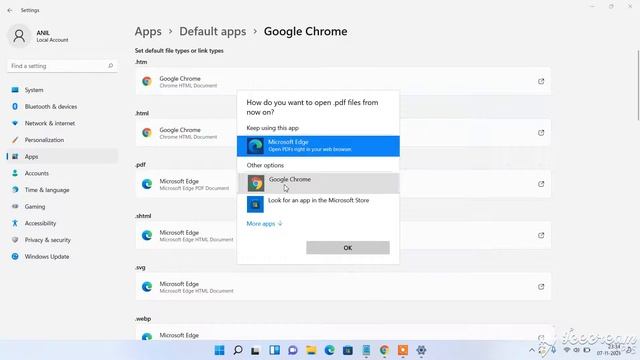
Task: Open File Explorer from the taskbar
Action: click(x=311, y=350)
